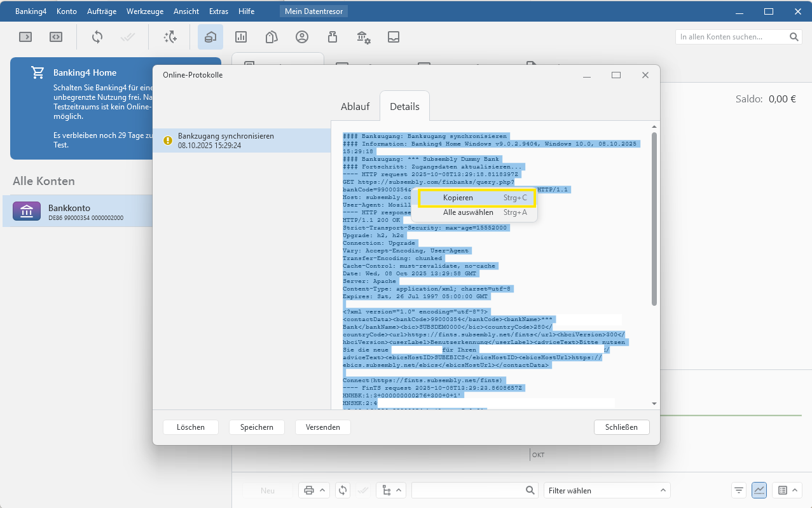The height and width of the screenshot is (508, 812).
Task: Click the bottom toolbar refresh icon
Action: click(x=343, y=490)
